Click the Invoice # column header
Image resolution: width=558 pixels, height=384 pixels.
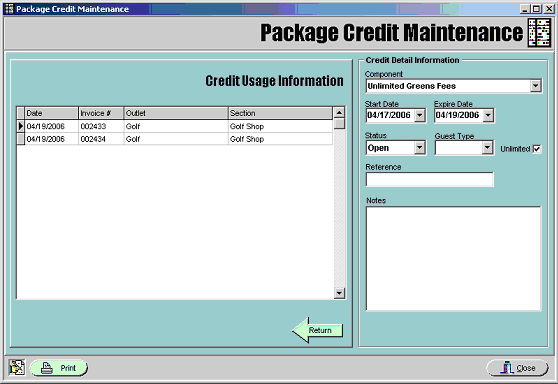[101, 113]
